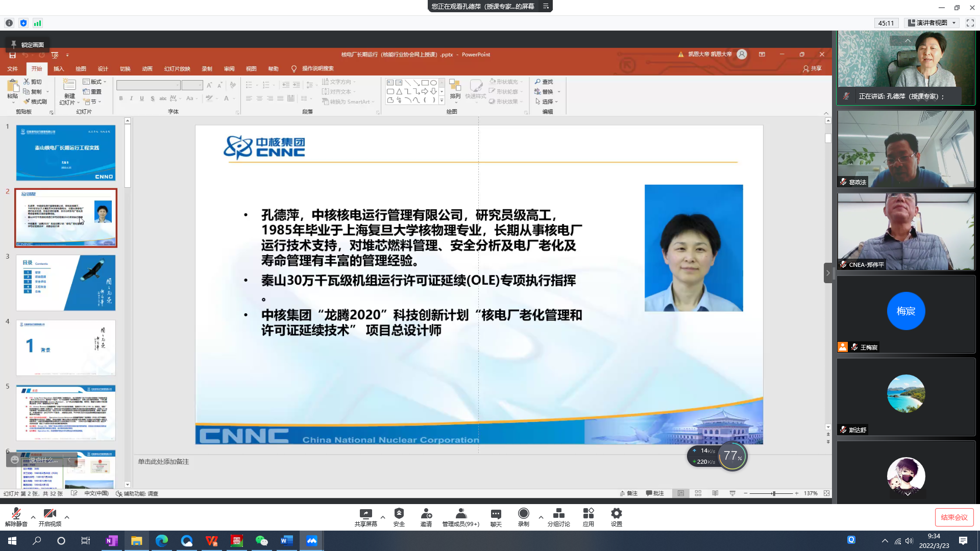Adjust the PowerPoint zoom slider

pyautogui.click(x=774, y=493)
